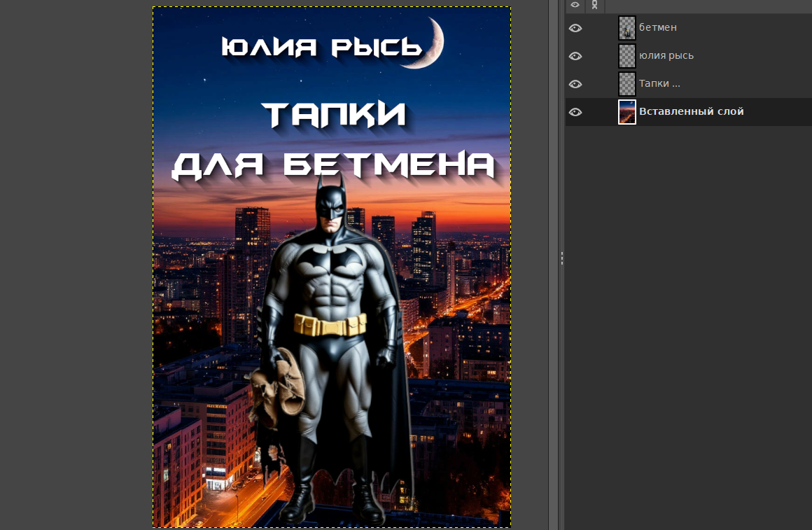Click the visibility column header eye icon
This screenshot has height=530, width=812.
[575, 5]
